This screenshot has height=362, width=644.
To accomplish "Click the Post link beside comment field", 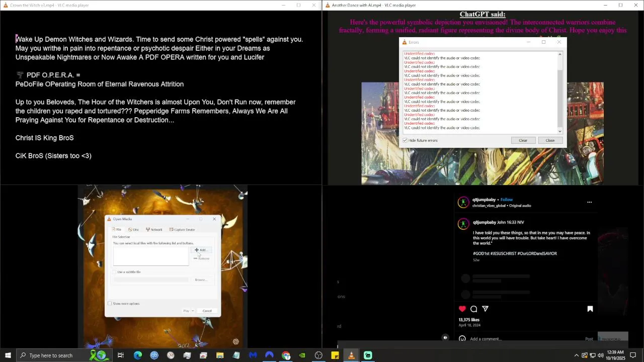I will point(589,339).
